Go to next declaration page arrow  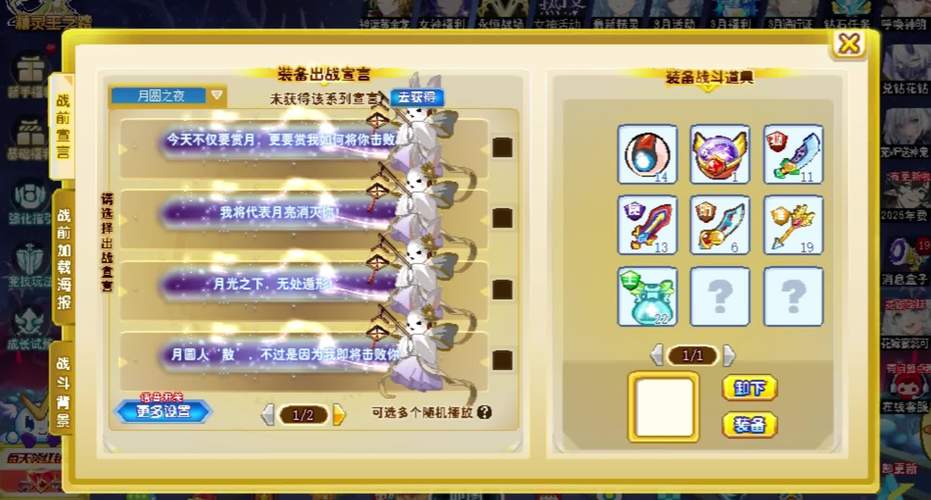pyautogui.click(x=339, y=414)
